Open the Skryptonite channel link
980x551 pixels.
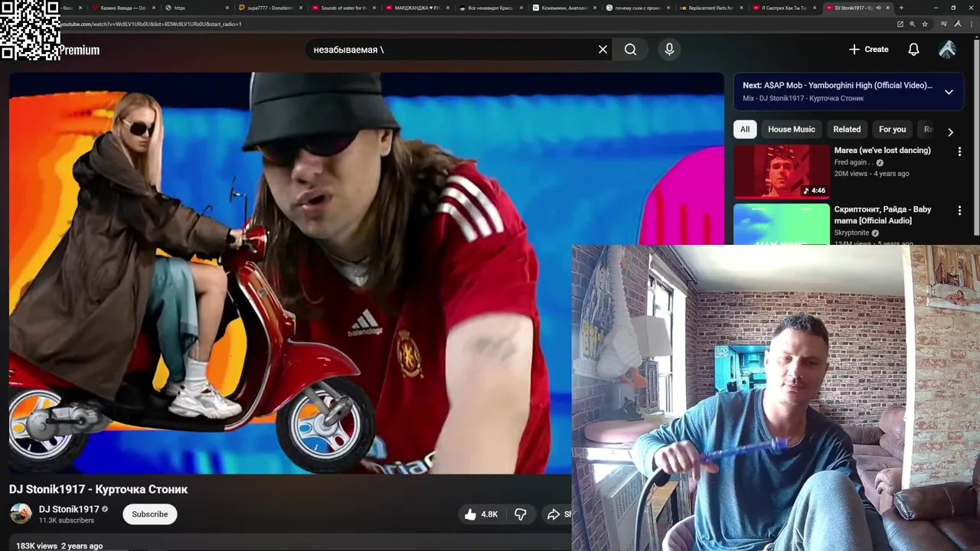851,233
